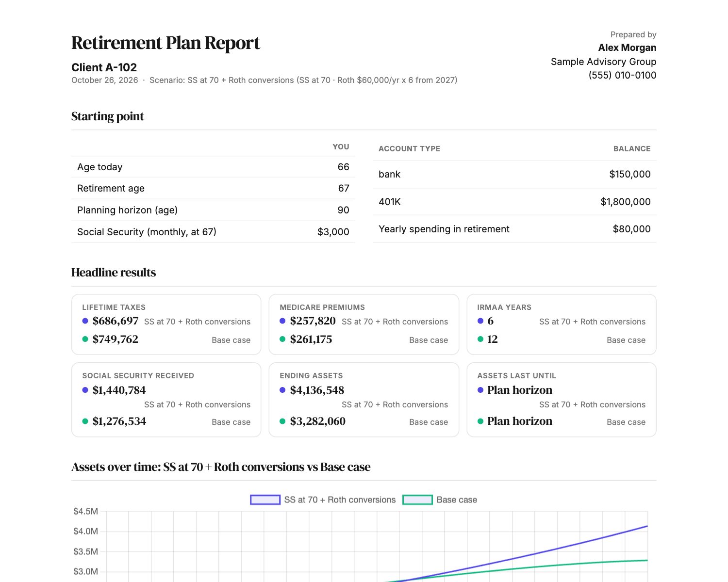
Task: Click the Starting point section heading
Action: click(107, 116)
